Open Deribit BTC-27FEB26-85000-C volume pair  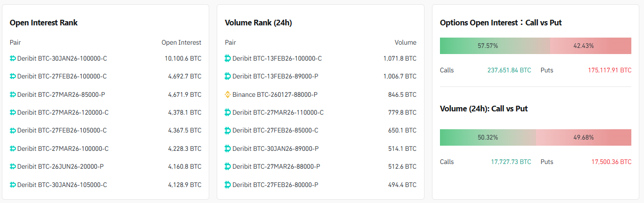point(275,130)
